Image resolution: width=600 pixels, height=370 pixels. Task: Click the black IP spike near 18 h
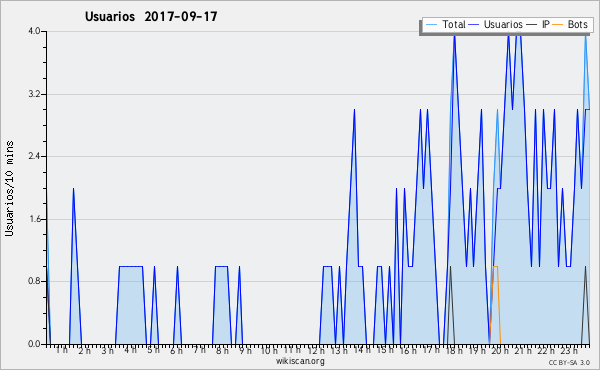tap(451, 268)
